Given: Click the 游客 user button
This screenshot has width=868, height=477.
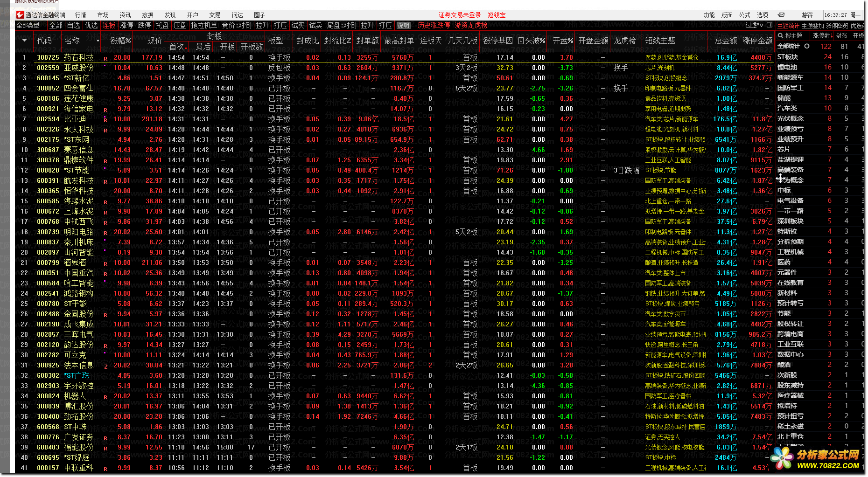Looking at the screenshot, I should (807, 15).
